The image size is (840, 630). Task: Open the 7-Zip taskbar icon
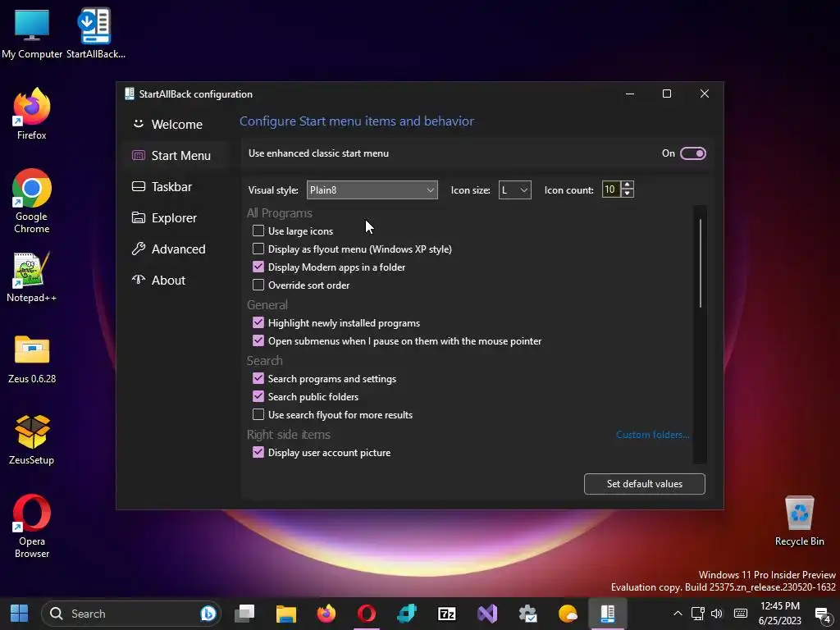pos(447,614)
